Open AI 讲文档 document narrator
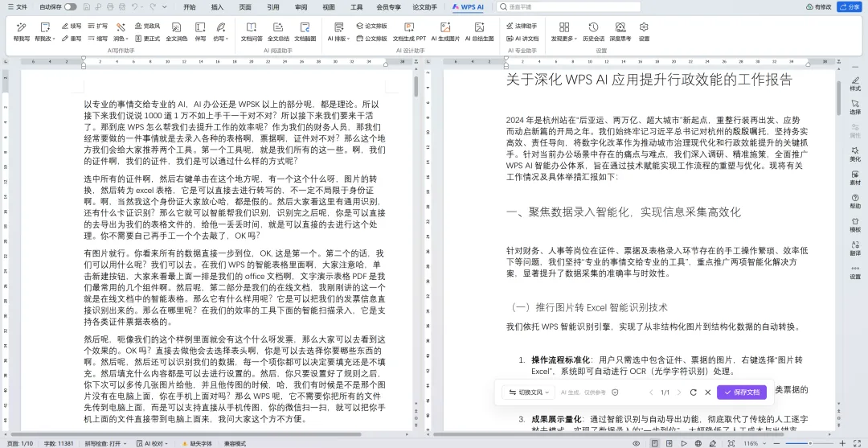Image resolution: width=868 pixels, height=448 pixels. tap(522, 39)
